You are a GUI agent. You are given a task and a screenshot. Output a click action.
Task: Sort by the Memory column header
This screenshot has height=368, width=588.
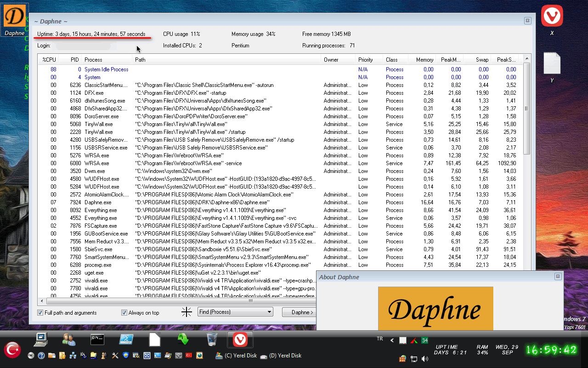(x=422, y=60)
